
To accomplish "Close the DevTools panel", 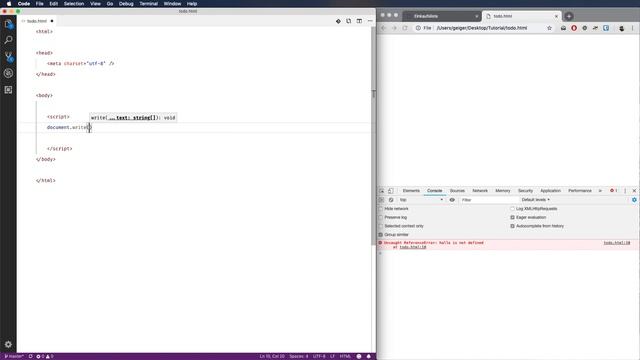I will (x=634, y=191).
